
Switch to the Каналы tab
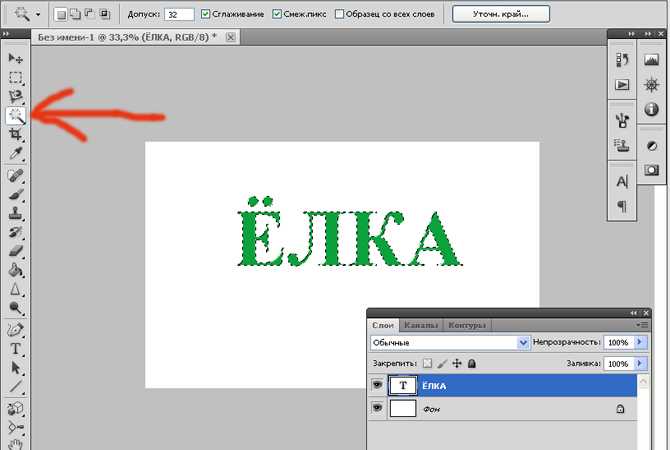tap(421, 325)
